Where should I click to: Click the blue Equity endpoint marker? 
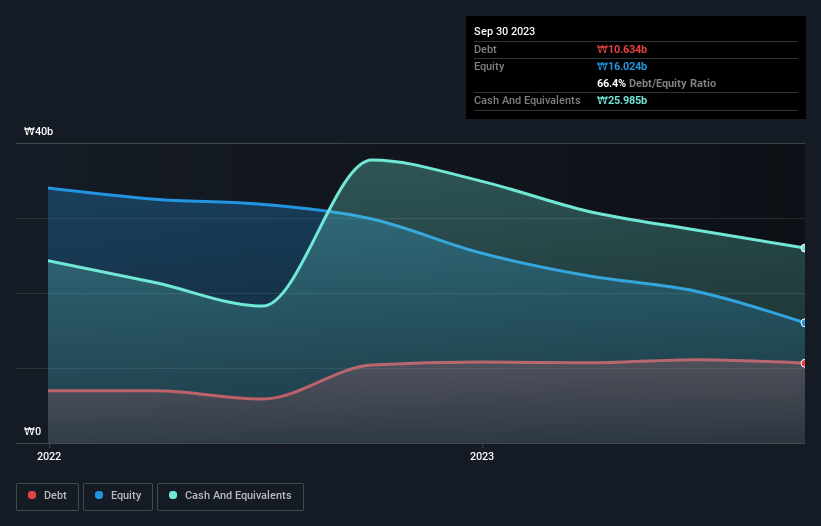click(x=804, y=323)
